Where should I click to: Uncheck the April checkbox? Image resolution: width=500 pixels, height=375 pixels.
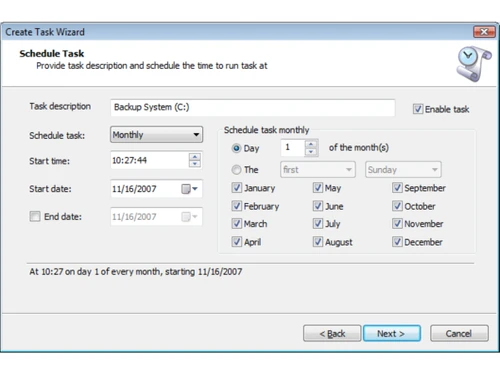[236, 241]
